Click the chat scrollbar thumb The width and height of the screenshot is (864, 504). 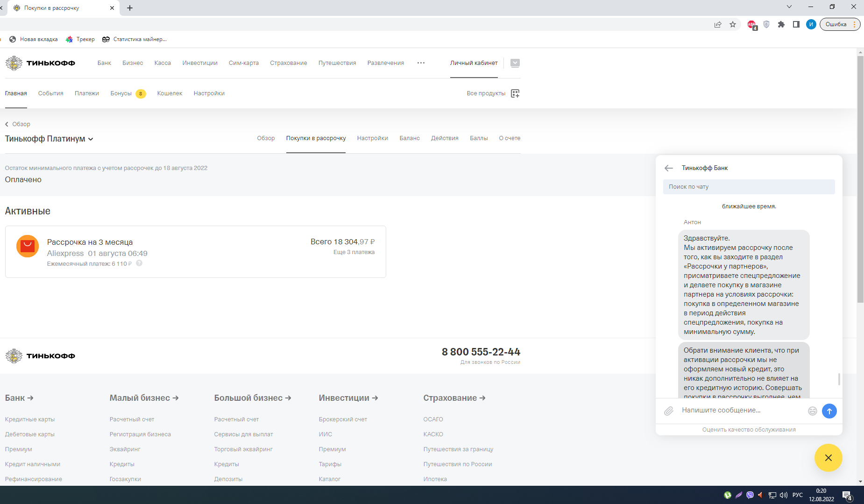tap(839, 379)
